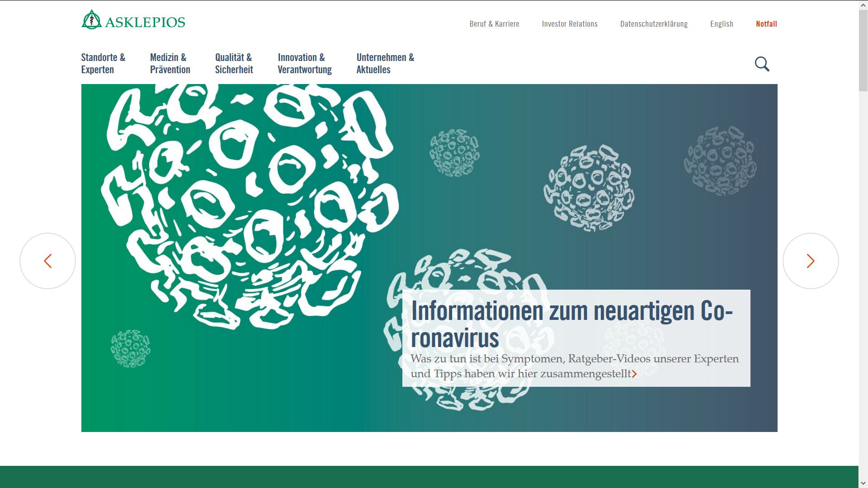
Task: Go to previous slide arrow
Action: click(x=47, y=261)
